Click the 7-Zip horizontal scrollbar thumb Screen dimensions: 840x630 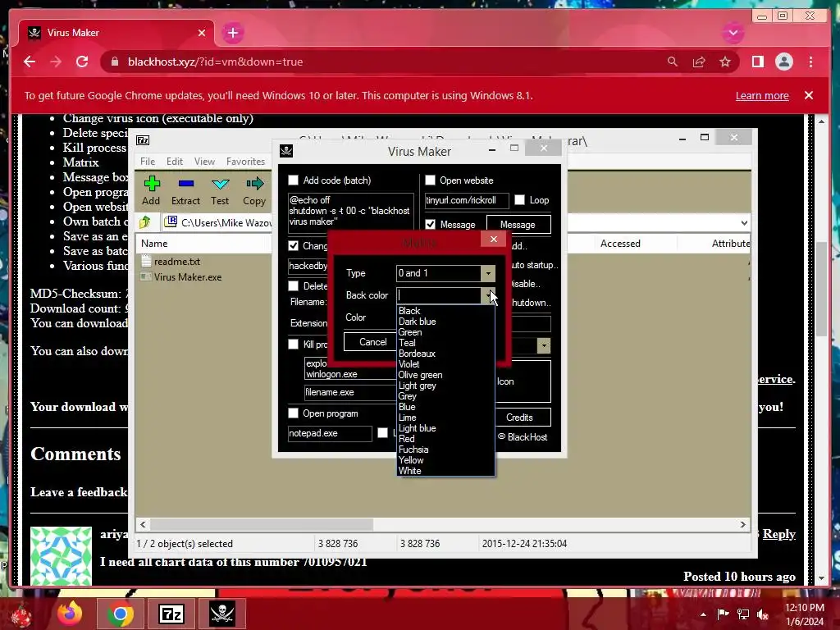point(262,524)
